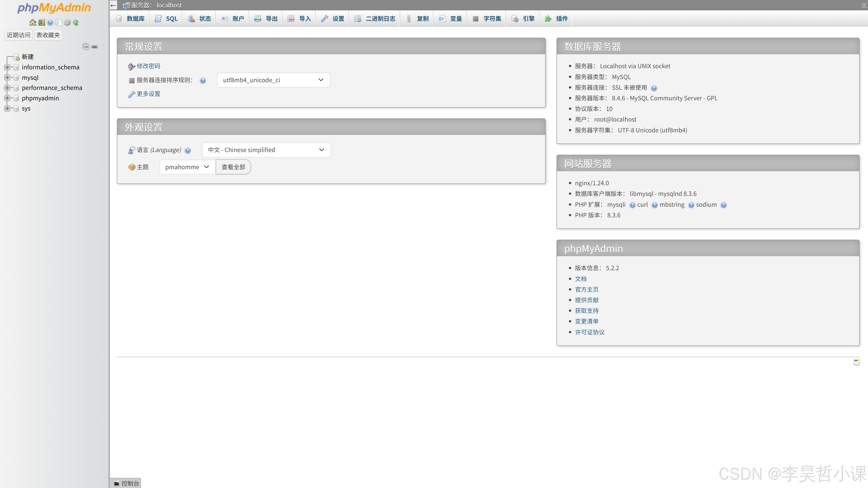This screenshot has height=488, width=868.
Task: Expand the information_schema database node
Action: (x=7, y=67)
